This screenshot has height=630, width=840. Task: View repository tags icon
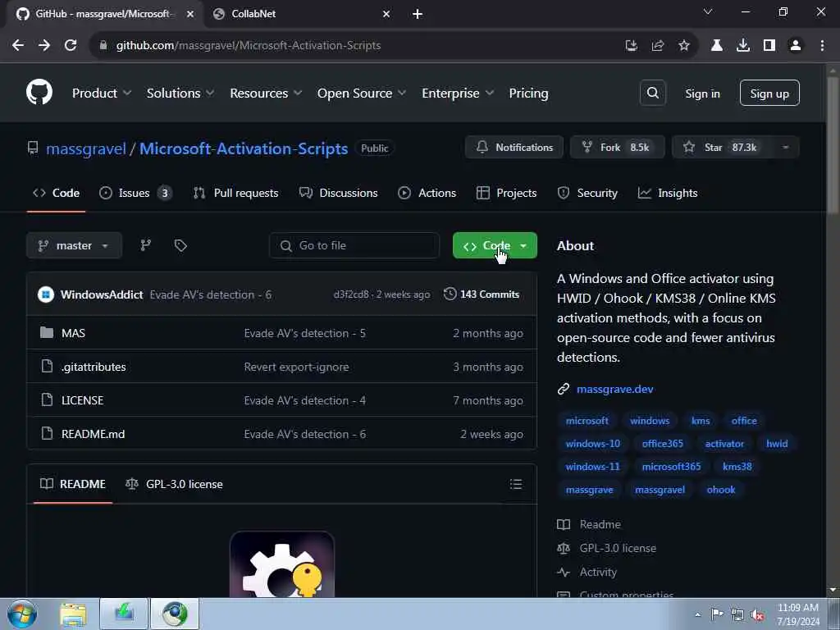point(180,245)
